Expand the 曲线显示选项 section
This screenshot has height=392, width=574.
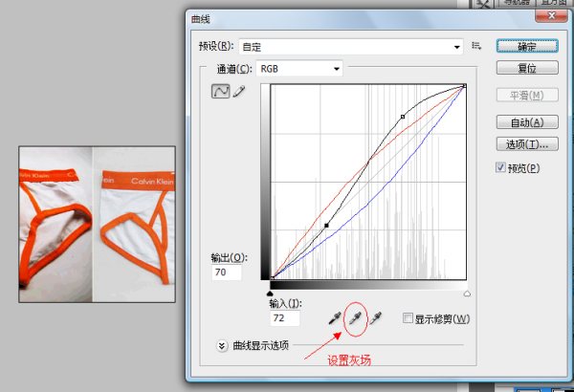coord(222,345)
